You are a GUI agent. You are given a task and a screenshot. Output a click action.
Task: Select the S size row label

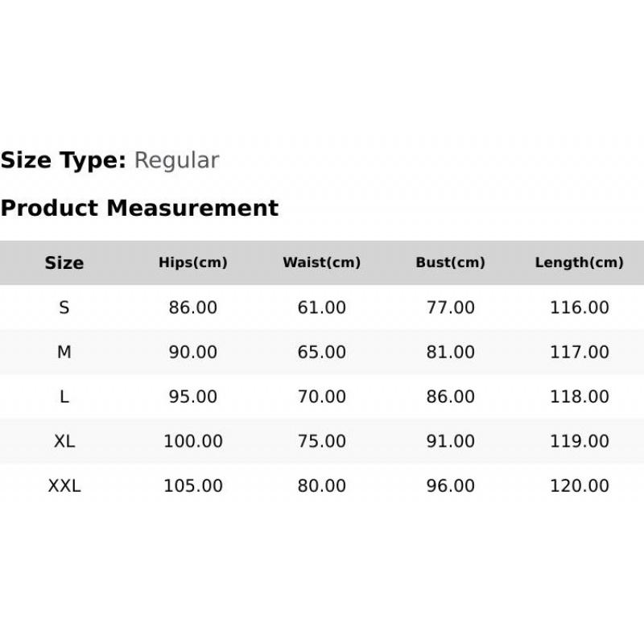click(x=64, y=308)
